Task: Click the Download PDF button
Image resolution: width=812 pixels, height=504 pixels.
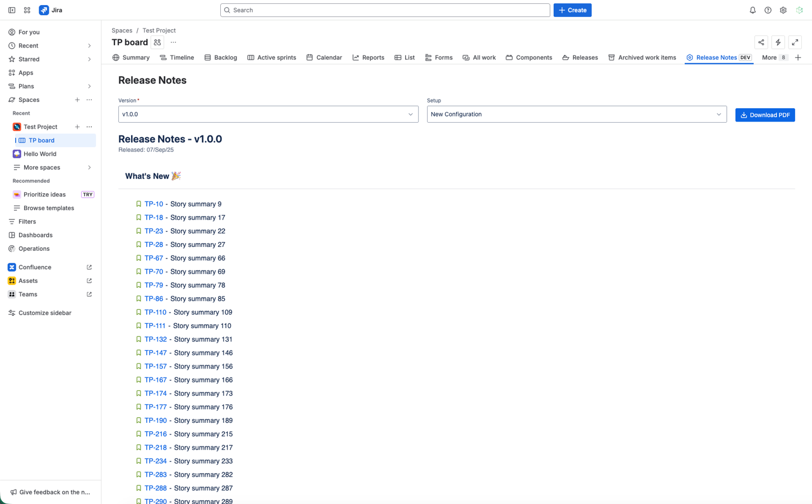Action: point(764,114)
